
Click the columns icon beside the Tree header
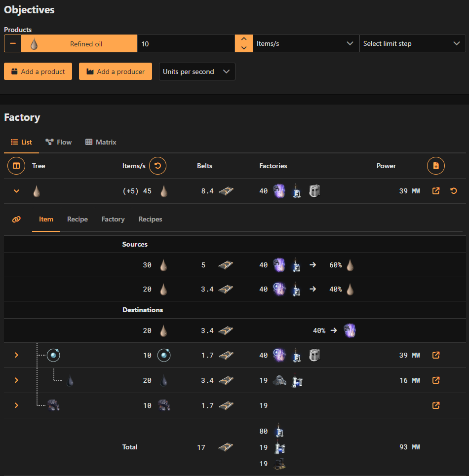click(x=16, y=166)
